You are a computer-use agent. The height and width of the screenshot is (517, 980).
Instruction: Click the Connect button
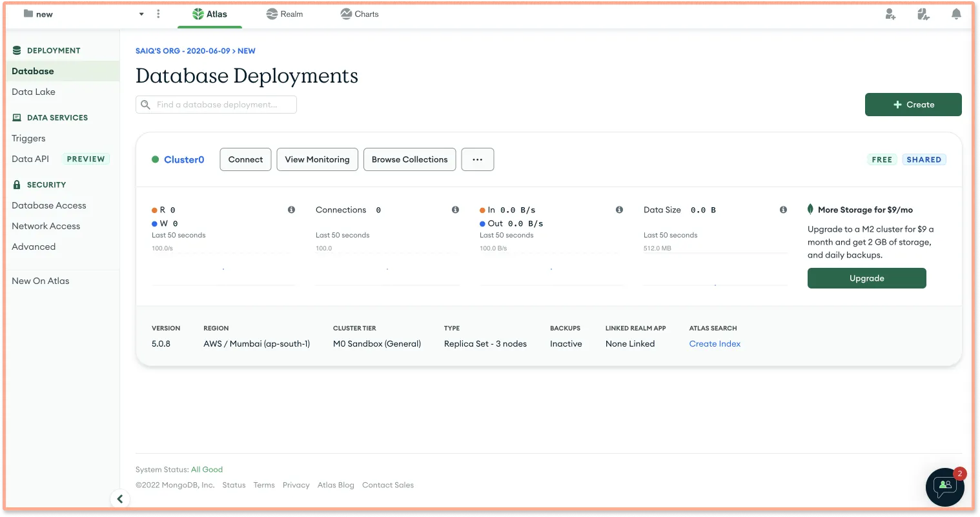(x=245, y=159)
